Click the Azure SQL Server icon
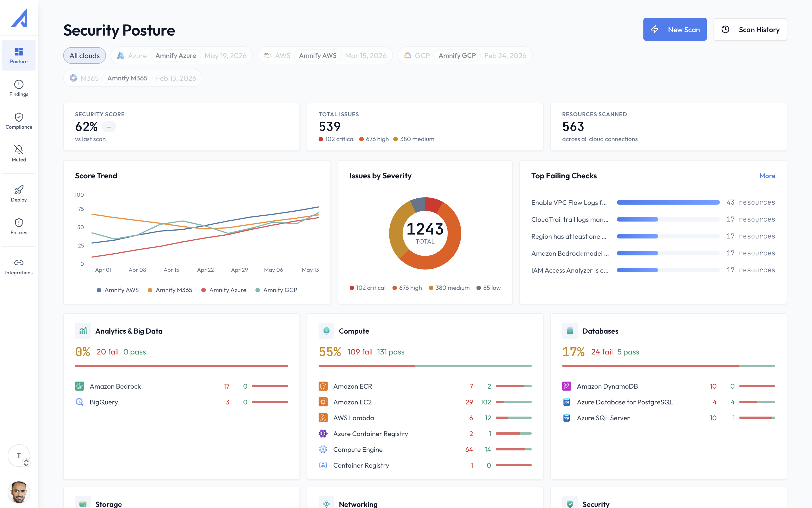Image resolution: width=812 pixels, height=508 pixels. tap(567, 418)
